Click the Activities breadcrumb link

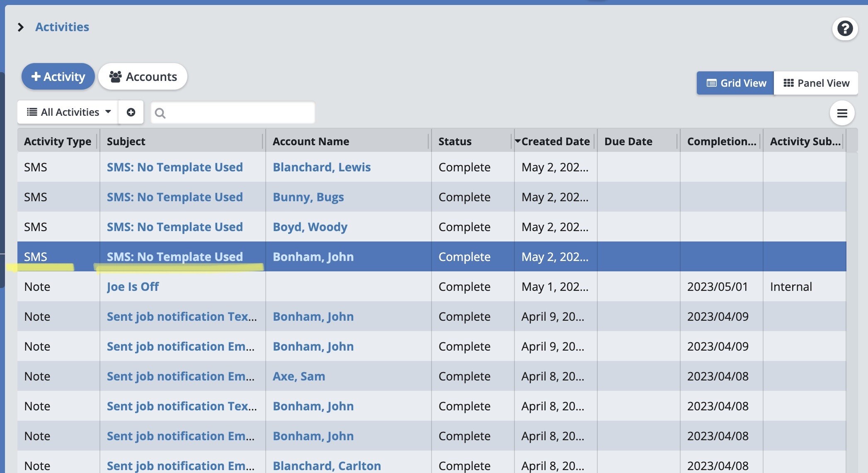62,27
